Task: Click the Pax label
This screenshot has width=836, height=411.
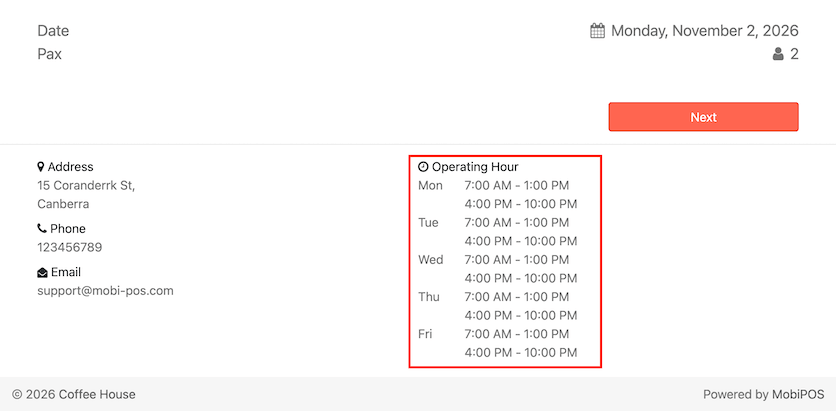Action: (50, 54)
